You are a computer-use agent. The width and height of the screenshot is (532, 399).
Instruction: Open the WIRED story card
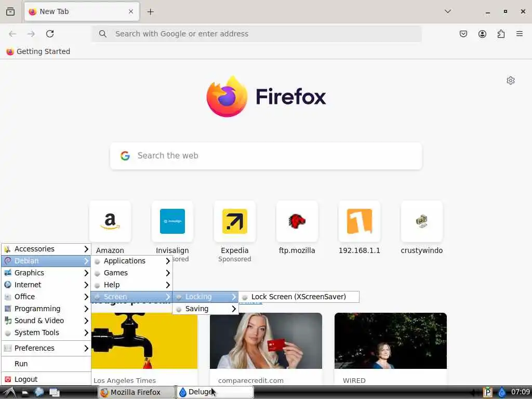pos(391,349)
